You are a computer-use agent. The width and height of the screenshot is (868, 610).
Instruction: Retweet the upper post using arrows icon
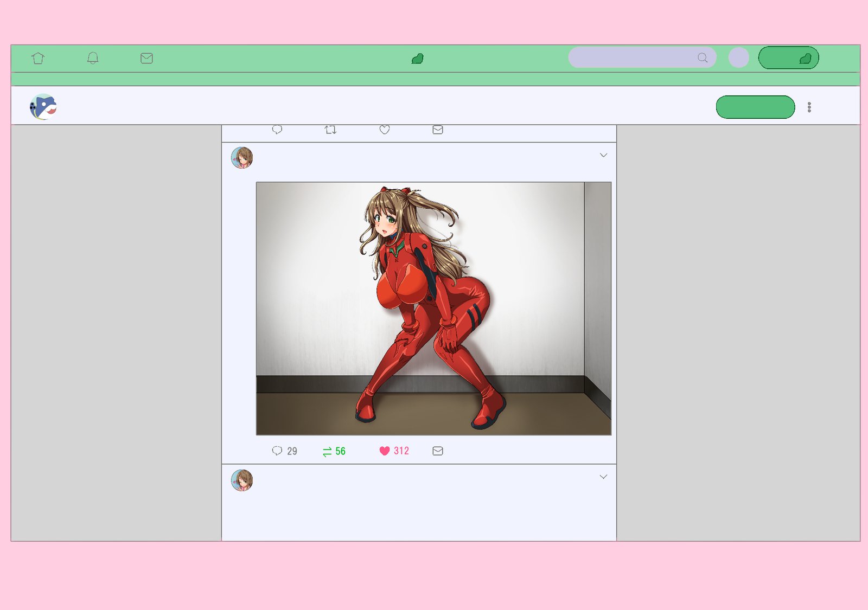pos(330,130)
